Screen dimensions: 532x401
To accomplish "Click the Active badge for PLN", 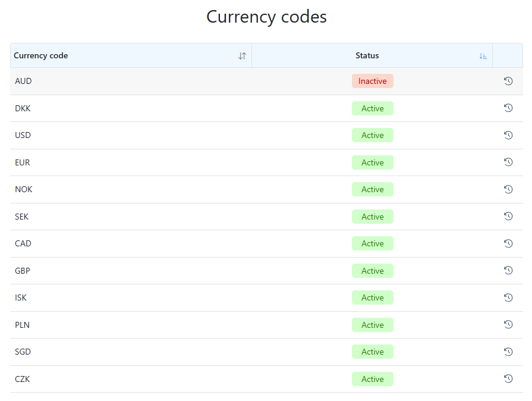I will [x=373, y=325].
